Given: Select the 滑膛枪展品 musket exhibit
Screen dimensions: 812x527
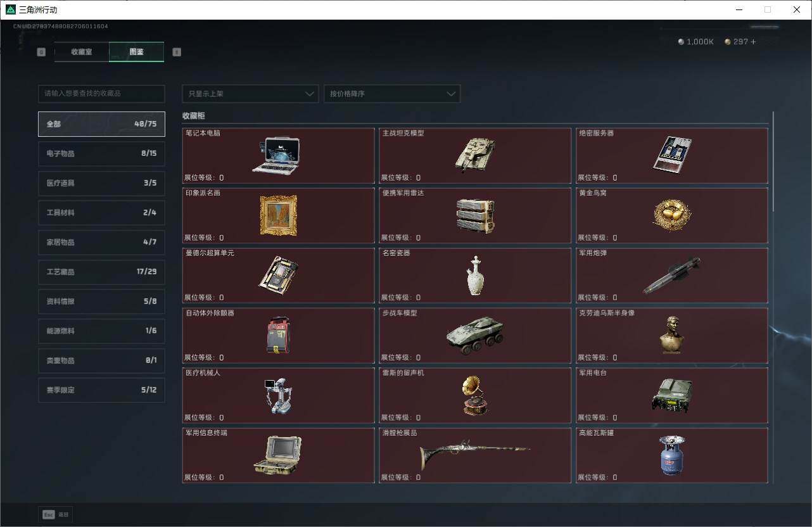Looking at the screenshot, I should 475,455.
